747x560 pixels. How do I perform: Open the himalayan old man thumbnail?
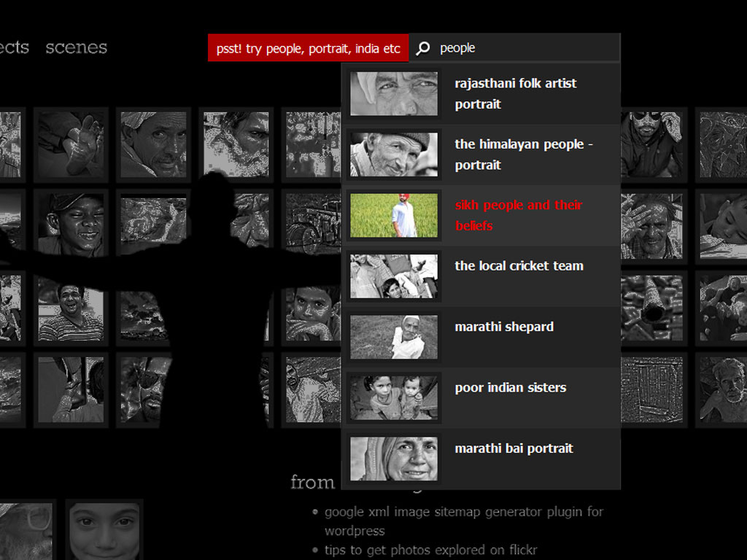394,155
